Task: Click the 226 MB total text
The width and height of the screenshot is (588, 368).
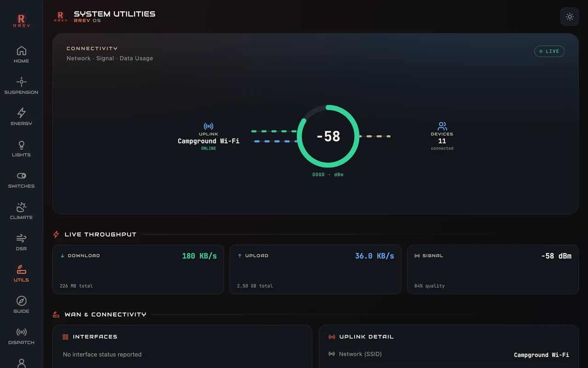Action: (76, 286)
